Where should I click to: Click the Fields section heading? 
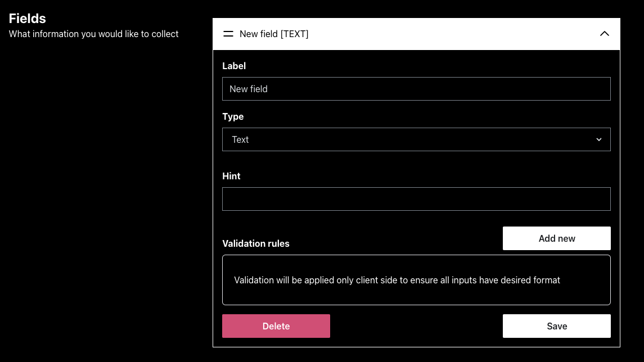point(27,19)
